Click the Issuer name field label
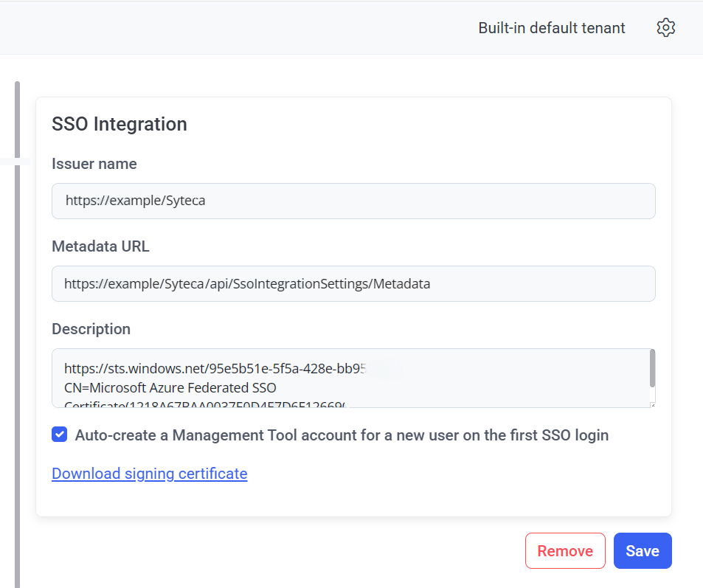The width and height of the screenshot is (703, 588). tap(94, 164)
